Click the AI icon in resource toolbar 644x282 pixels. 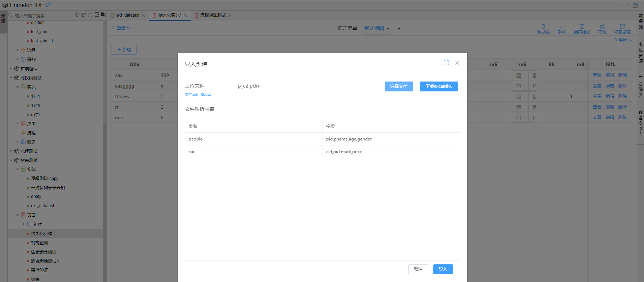(x=77, y=15)
